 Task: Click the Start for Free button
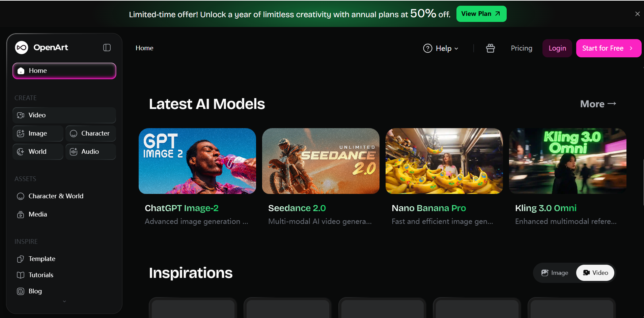(609, 48)
